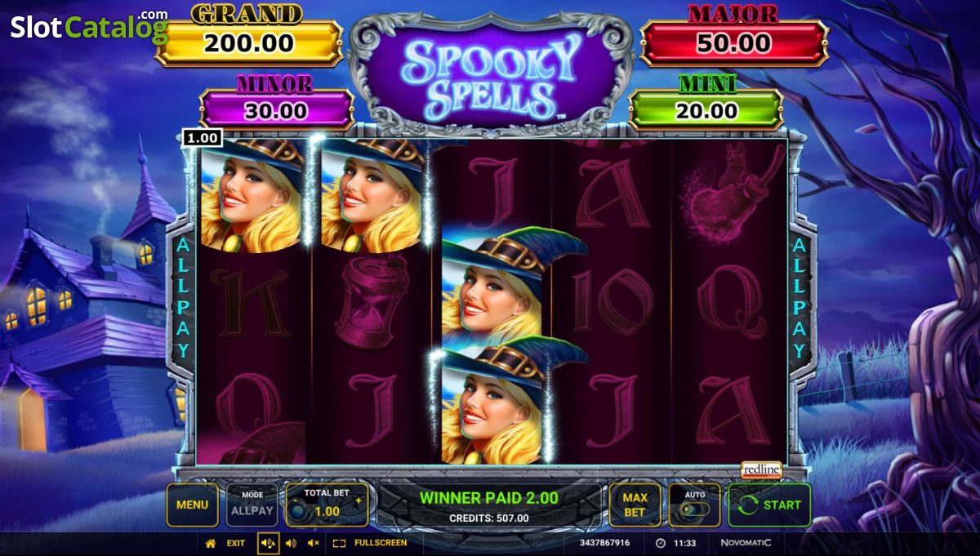The width and height of the screenshot is (980, 556).
Task: Mute sound with crossed speaker icon
Action: pos(314,543)
